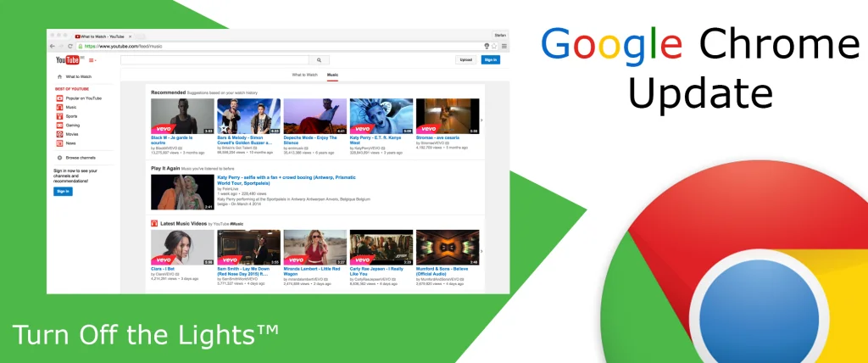Click the Carly Rae Jepsen - I Really Like You title
This screenshot has width=868, height=363.
pos(377,271)
